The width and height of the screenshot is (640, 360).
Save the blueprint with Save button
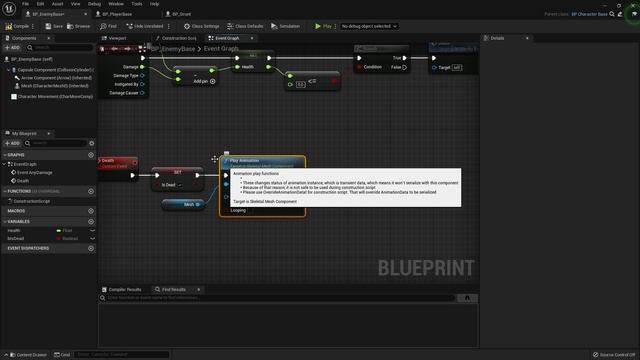54,26
